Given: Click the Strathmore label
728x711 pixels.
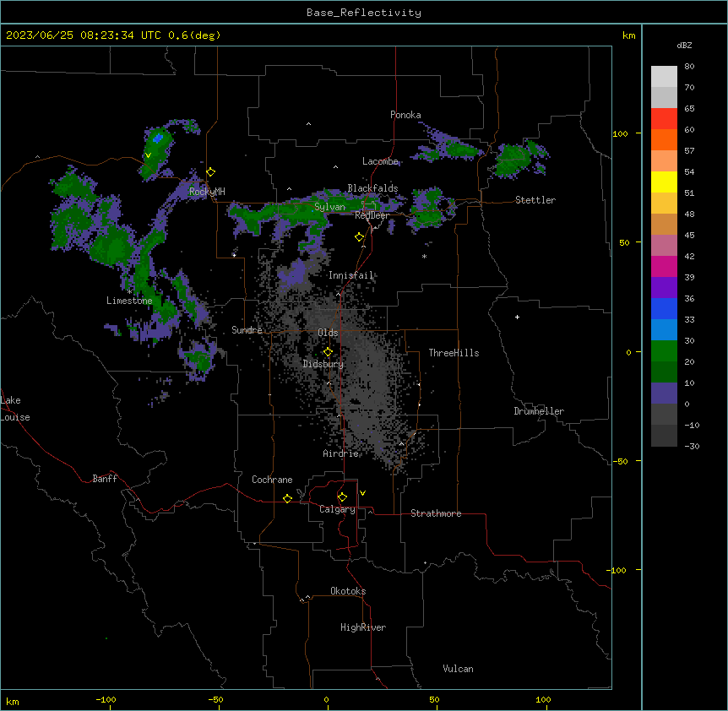Looking at the screenshot, I should [436, 513].
